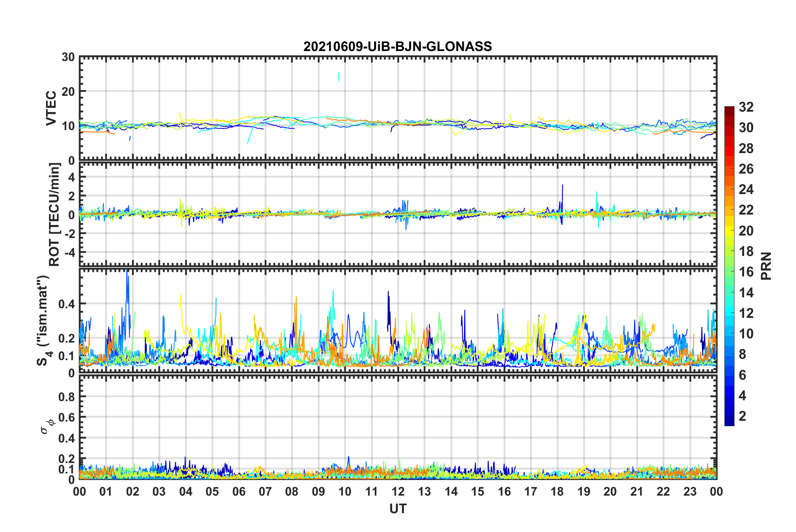Click colorbar tick label 32
The image size is (796, 532).
[x=746, y=107]
